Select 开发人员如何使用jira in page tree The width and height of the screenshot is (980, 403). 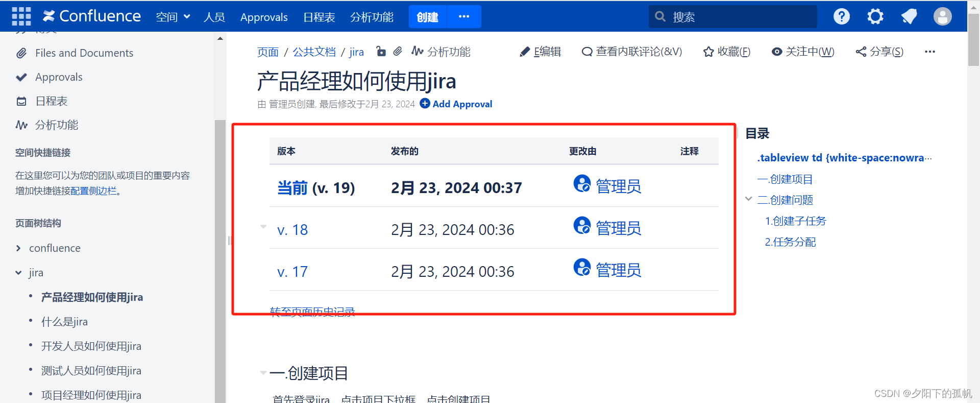tap(91, 346)
